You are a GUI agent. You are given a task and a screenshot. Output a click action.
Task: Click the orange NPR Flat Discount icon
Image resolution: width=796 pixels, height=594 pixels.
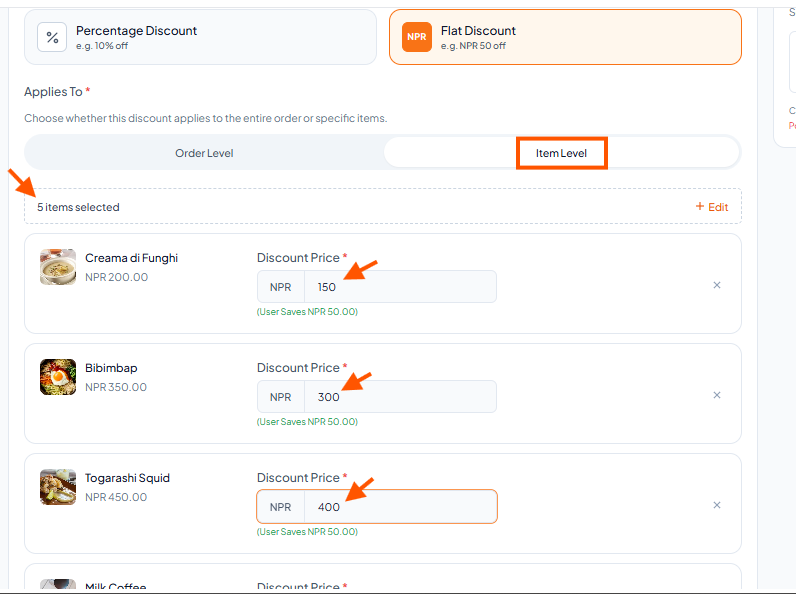[x=417, y=37]
